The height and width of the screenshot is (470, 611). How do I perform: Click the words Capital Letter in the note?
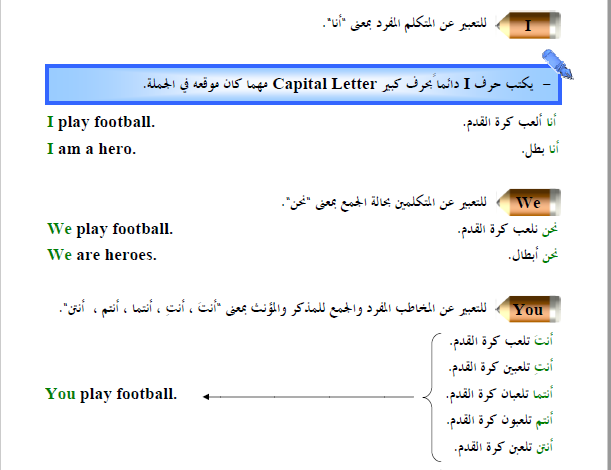(x=325, y=84)
